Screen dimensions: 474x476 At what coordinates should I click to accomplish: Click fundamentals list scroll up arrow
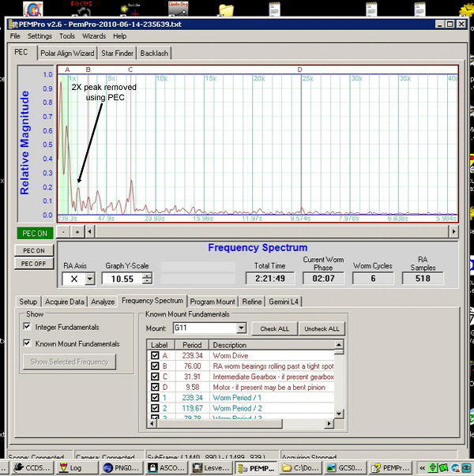click(x=339, y=344)
